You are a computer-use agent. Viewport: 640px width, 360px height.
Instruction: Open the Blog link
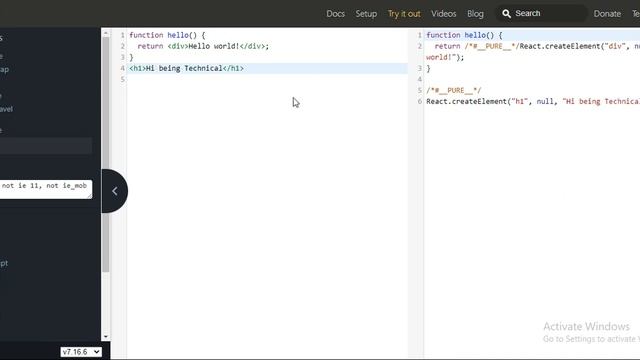(x=475, y=14)
